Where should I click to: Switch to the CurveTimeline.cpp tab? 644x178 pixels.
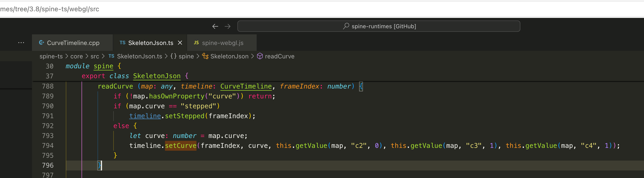click(73, 43)
